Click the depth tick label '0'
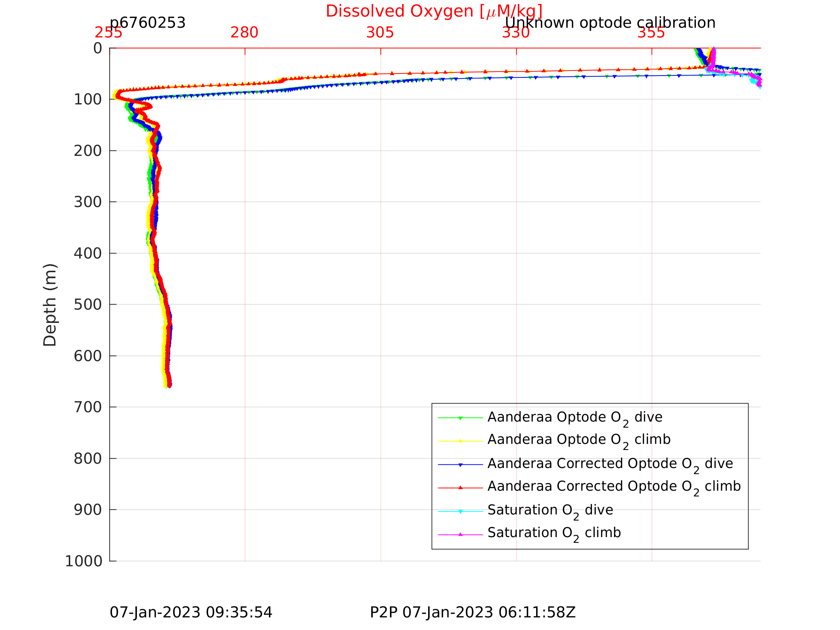This screenshot has height=630, width=840. pyautogui.click(x=98, y=48)
